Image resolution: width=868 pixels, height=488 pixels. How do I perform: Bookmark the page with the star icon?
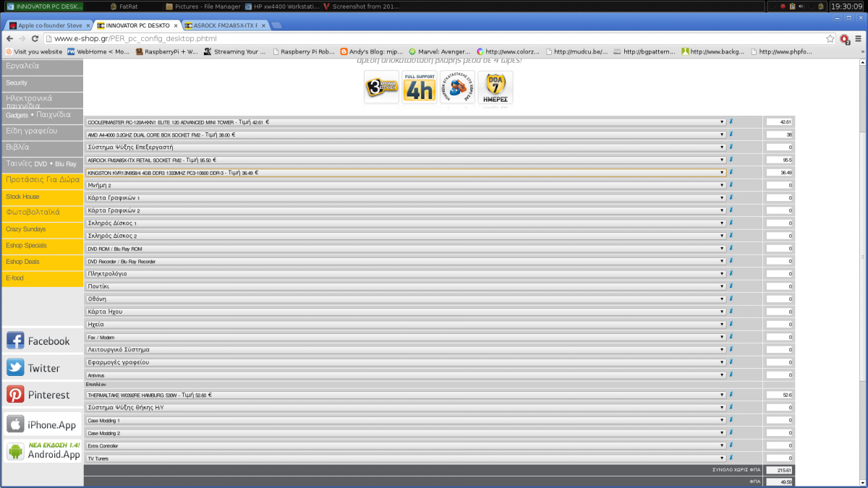point(830,38)
